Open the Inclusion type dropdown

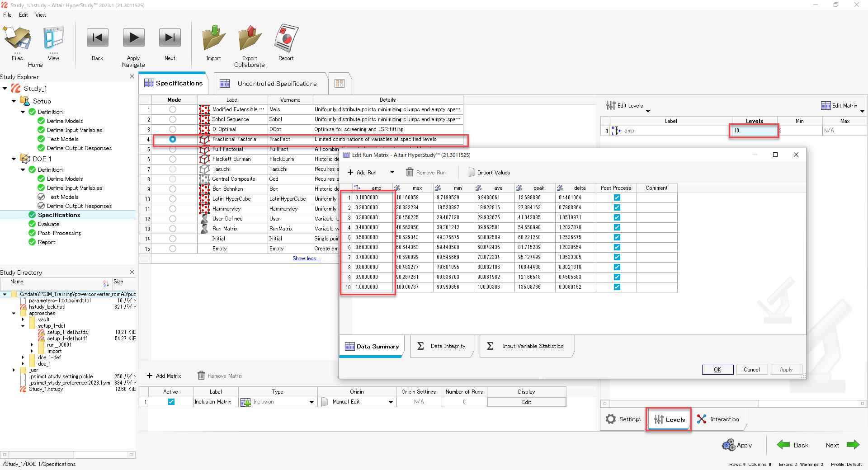(x=311, y=402)
